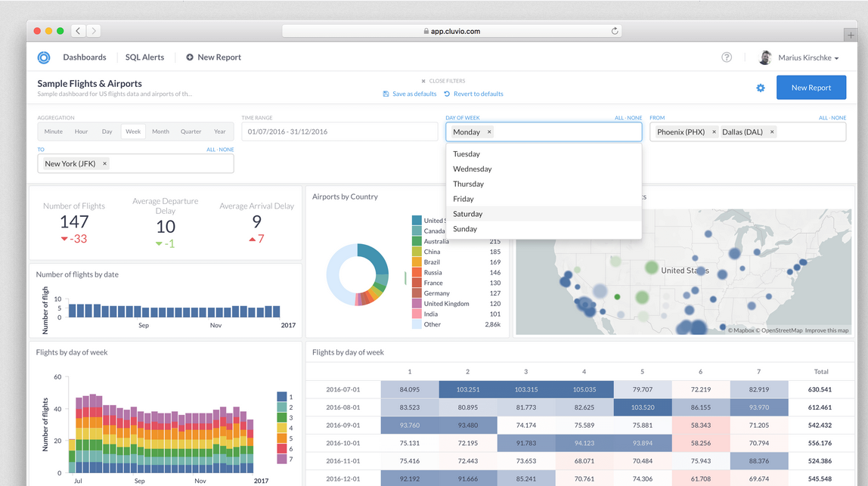Click the Time Range date field
The image size is (868, 486).
click(339, 132)
